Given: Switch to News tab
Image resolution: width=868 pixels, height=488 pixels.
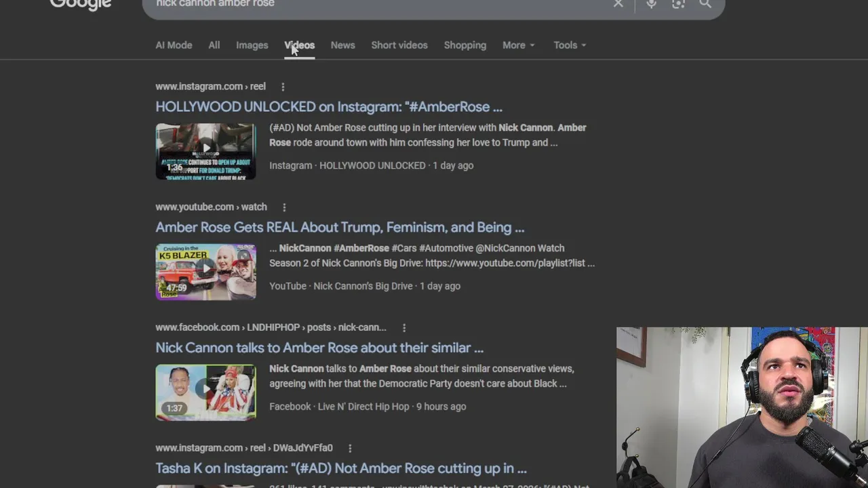Looking at the screenshot, I should click(342, 45).
